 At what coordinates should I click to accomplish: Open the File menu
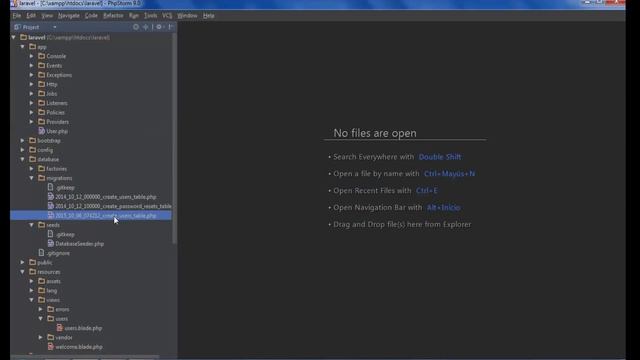[x=17, y=16]
